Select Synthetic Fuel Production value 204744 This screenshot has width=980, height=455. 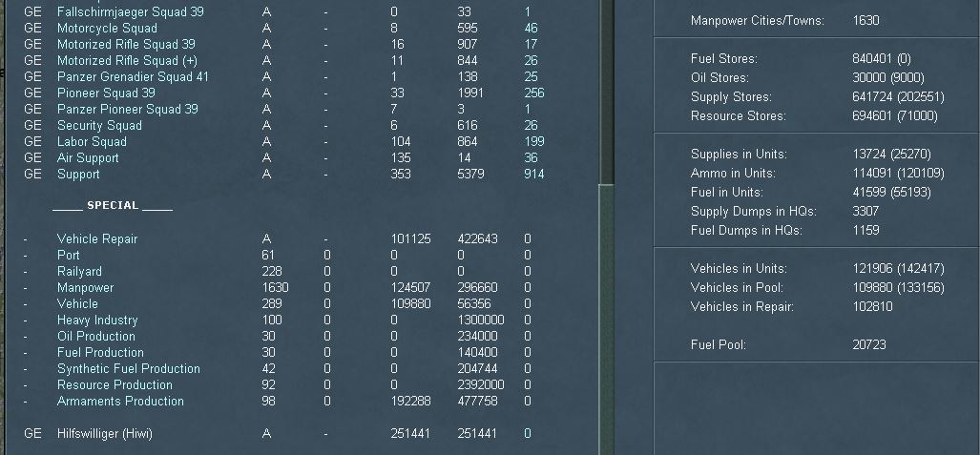pos(477,369)
